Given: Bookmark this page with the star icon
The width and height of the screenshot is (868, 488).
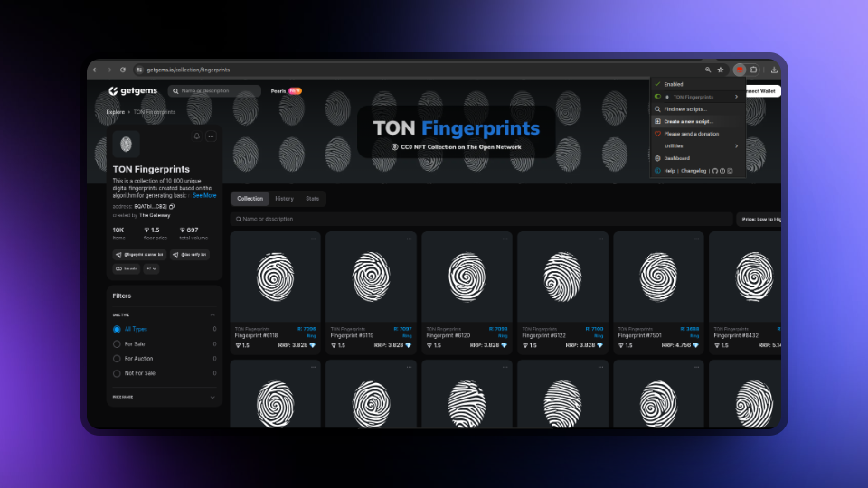Looking at the screenshot, I should [x=721, y=70].
